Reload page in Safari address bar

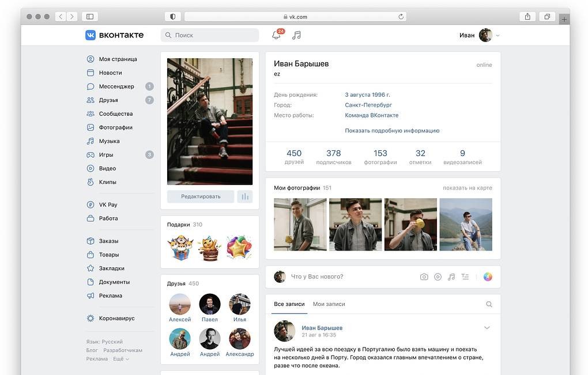(401, 17)
